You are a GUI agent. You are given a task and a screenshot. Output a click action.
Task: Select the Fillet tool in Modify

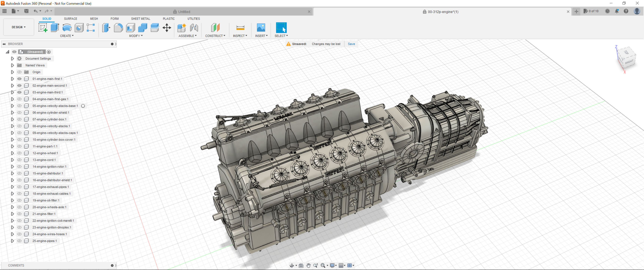pos(118,28)
